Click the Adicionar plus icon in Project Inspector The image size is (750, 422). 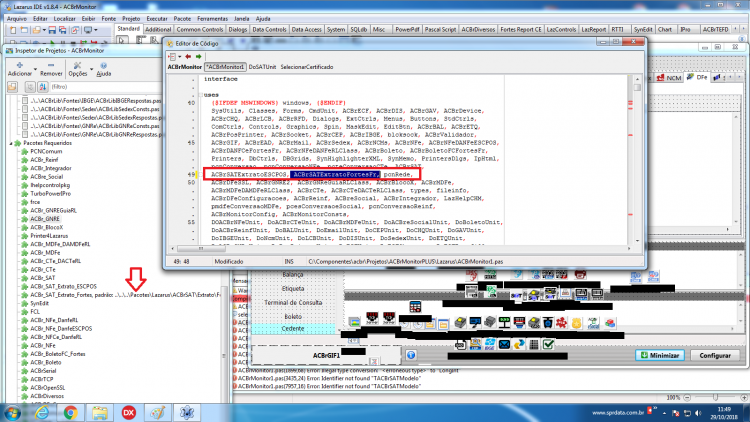[20, 66]
